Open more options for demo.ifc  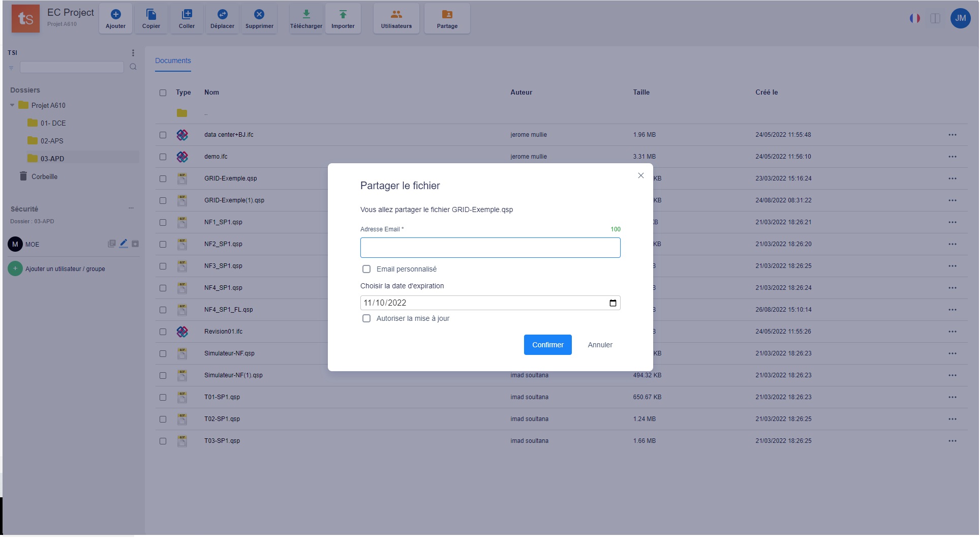(952, 157)
